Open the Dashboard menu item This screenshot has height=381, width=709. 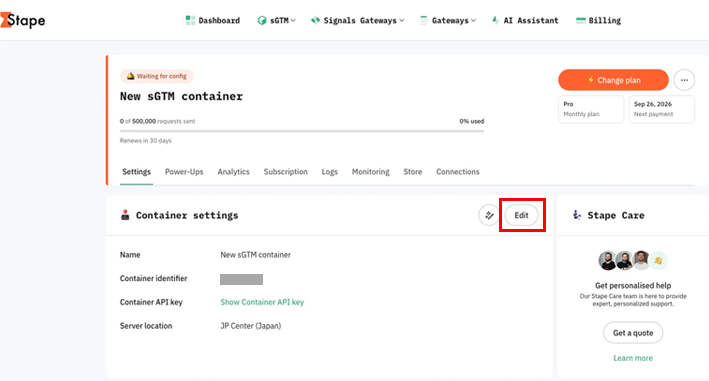pyautogui.click(x=213, y=20)
